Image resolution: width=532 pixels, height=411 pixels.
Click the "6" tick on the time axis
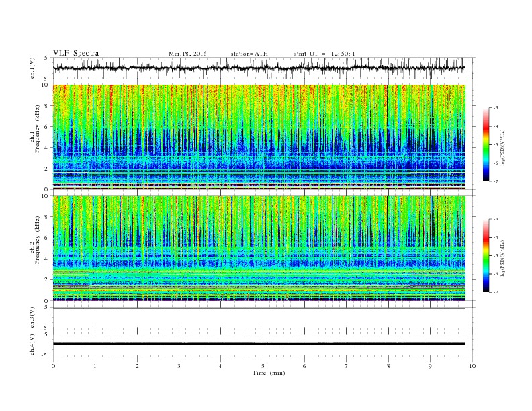[304, 366]
